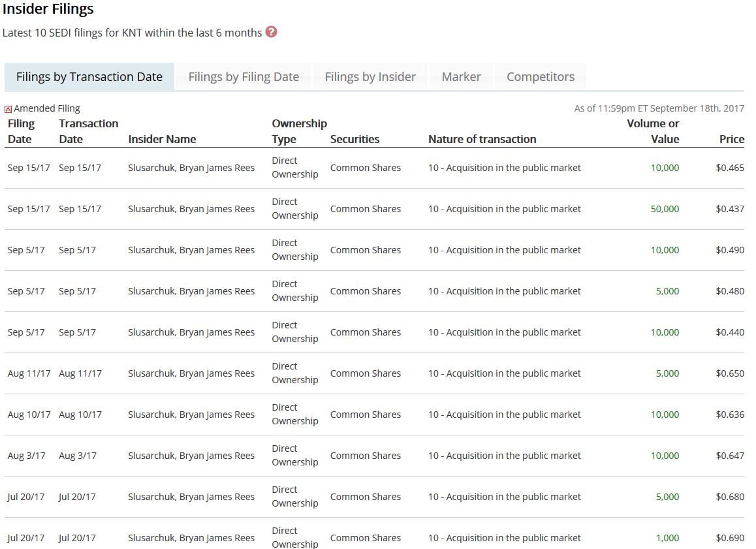Click the Volume or Value column header

[653, 131]
